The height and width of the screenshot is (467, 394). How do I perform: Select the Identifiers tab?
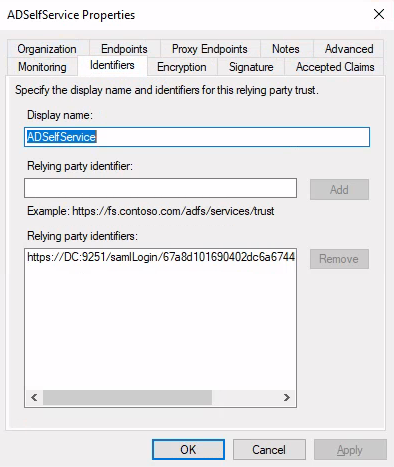pyautogui.click(x=112, y=65)
